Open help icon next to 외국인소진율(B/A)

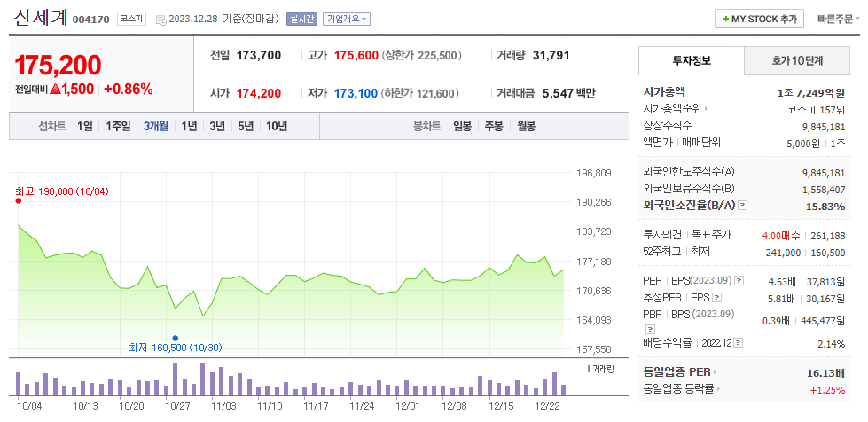(743, 206)
